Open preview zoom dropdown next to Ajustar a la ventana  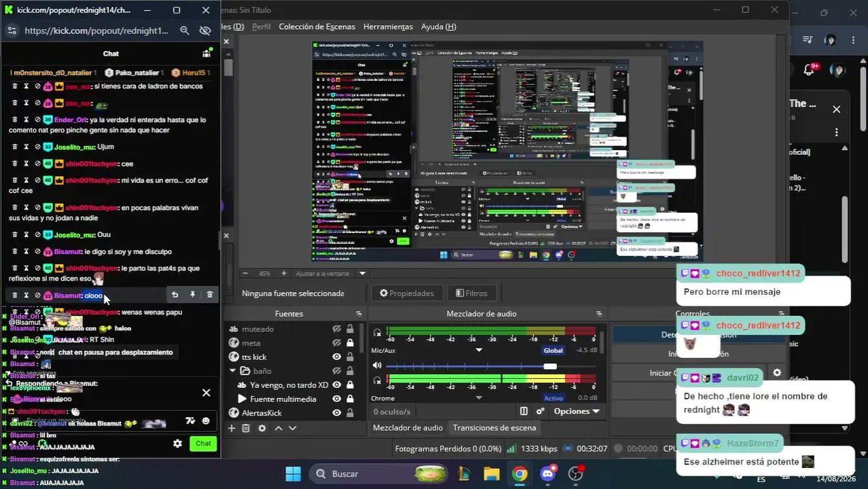362,274
